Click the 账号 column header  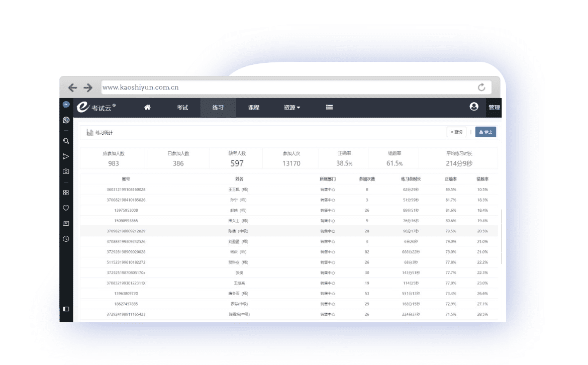(x=126, y=179)
